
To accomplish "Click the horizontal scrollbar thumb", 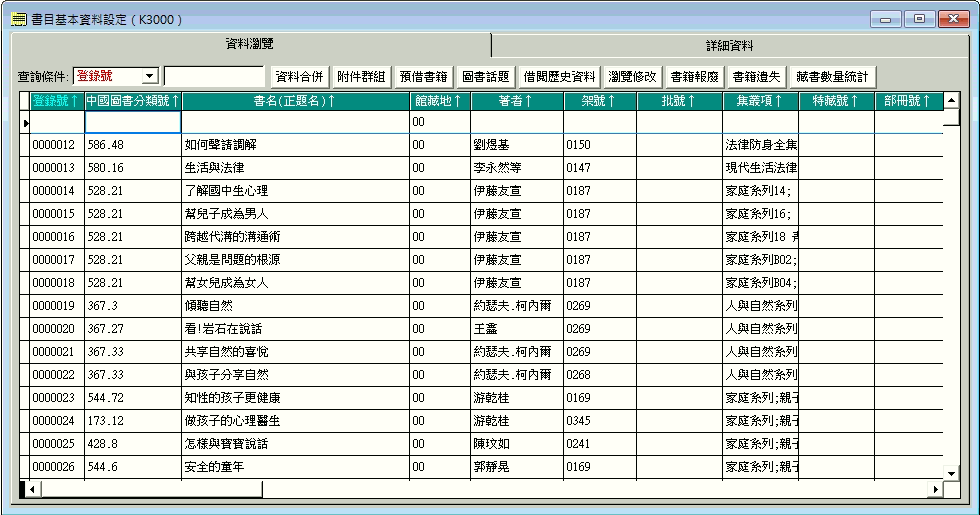I will coord(151,489).
